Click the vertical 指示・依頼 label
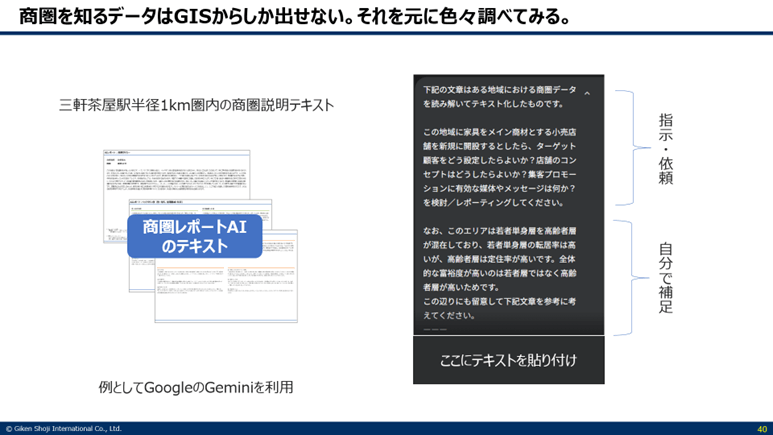 666,149
